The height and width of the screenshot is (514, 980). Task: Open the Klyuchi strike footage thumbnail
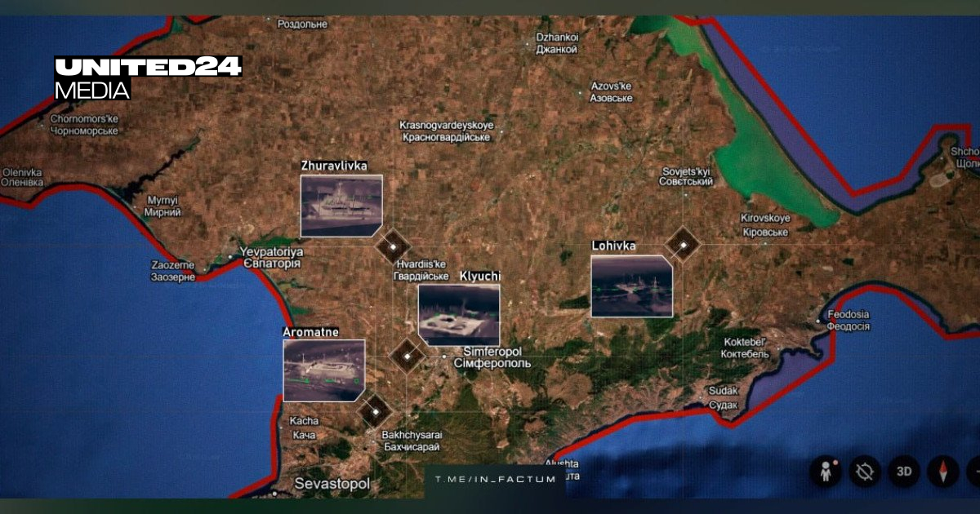pos(459,314)
